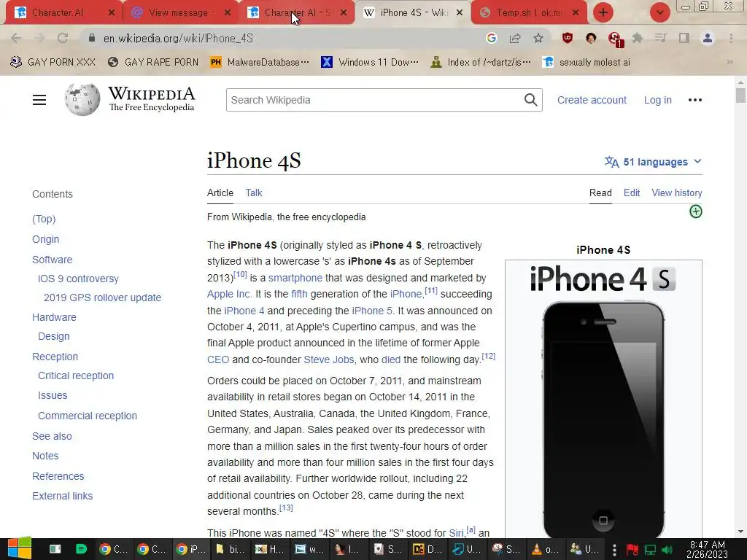Viewport: 747px width, 560px height.
Task: Open the Edit tab
Action: point(632,192)
